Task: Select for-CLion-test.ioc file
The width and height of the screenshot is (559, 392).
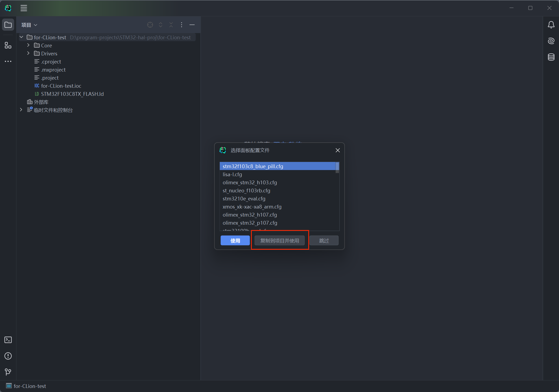Action: (58, 86)
